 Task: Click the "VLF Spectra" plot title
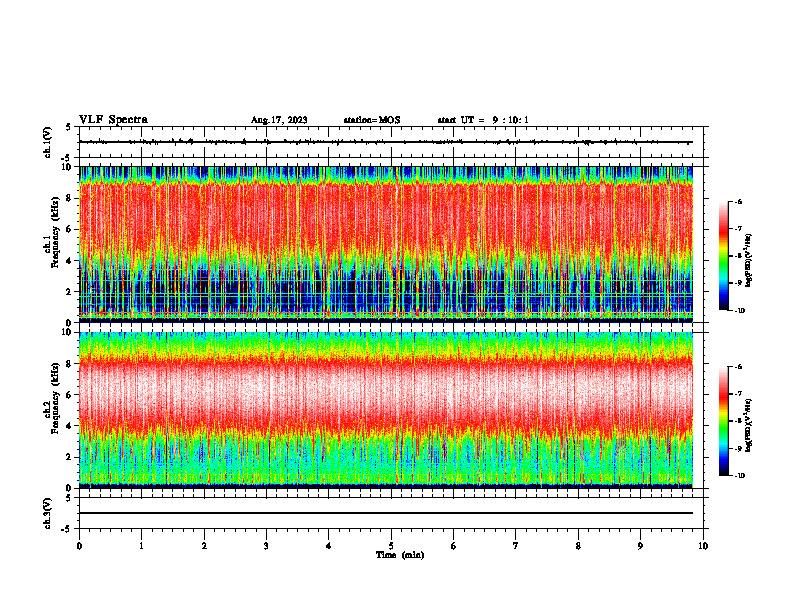tap(113, 120)
